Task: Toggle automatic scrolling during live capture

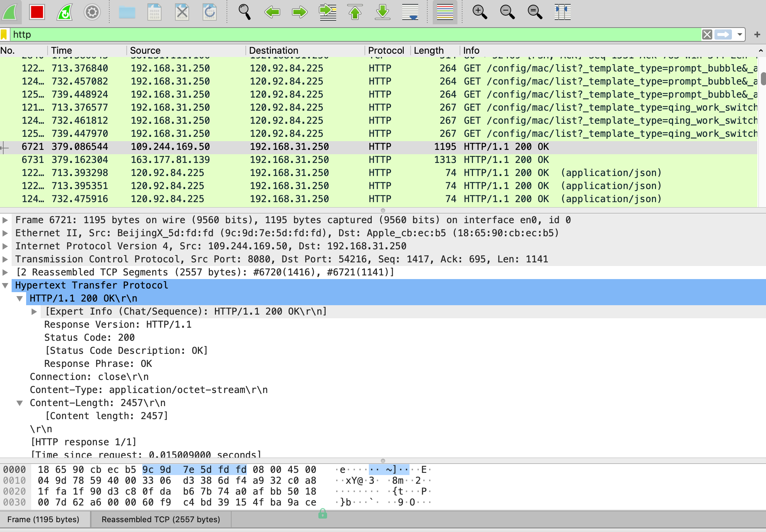Action: coord(410,12)
